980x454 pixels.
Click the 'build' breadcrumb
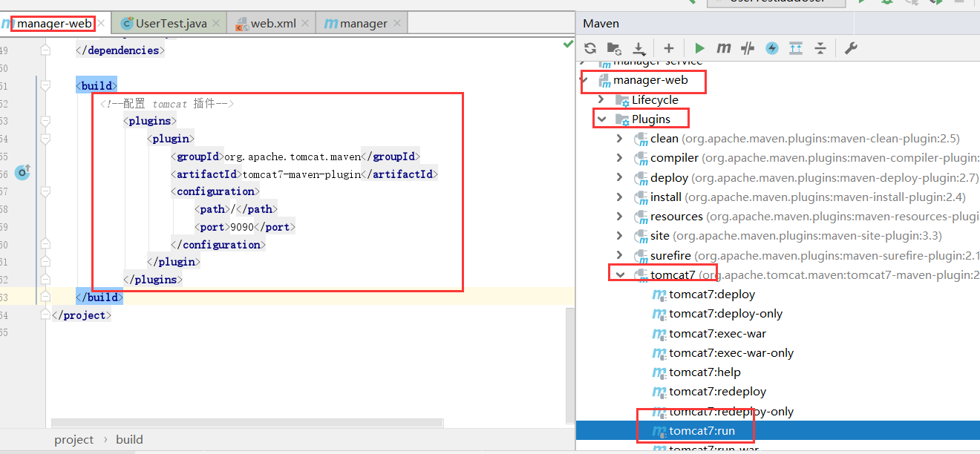129,439
